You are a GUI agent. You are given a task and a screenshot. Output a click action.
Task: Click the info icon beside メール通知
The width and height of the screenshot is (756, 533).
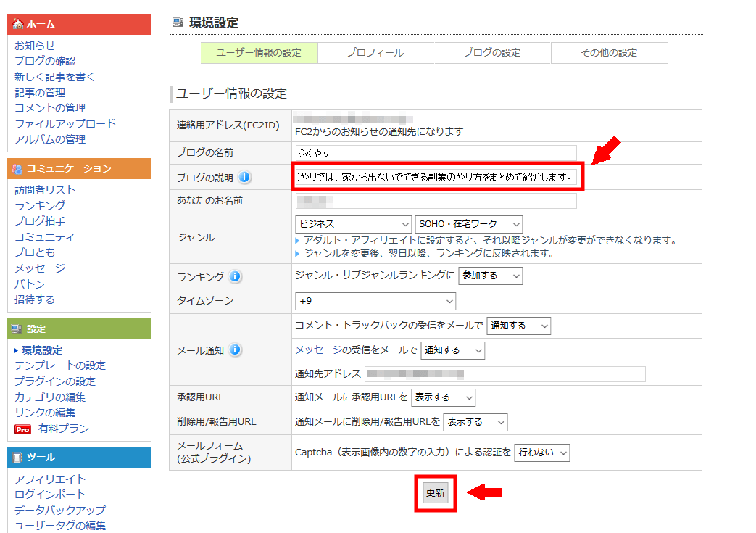point(235,350)
